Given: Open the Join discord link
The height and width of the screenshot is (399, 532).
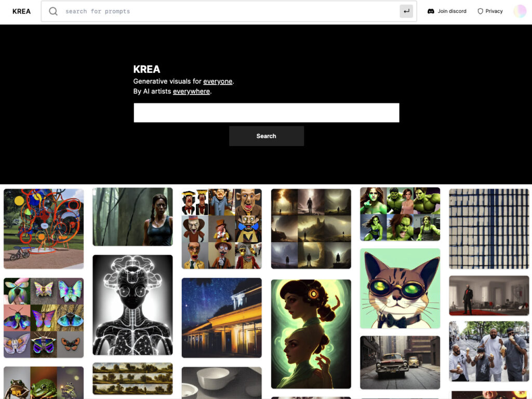Looking at the screenshot, I should point(447,11).
